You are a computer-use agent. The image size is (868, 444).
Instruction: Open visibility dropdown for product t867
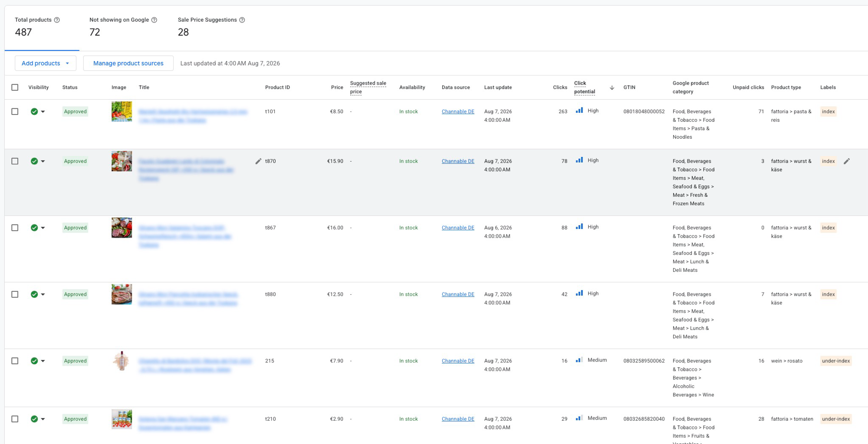43,228
